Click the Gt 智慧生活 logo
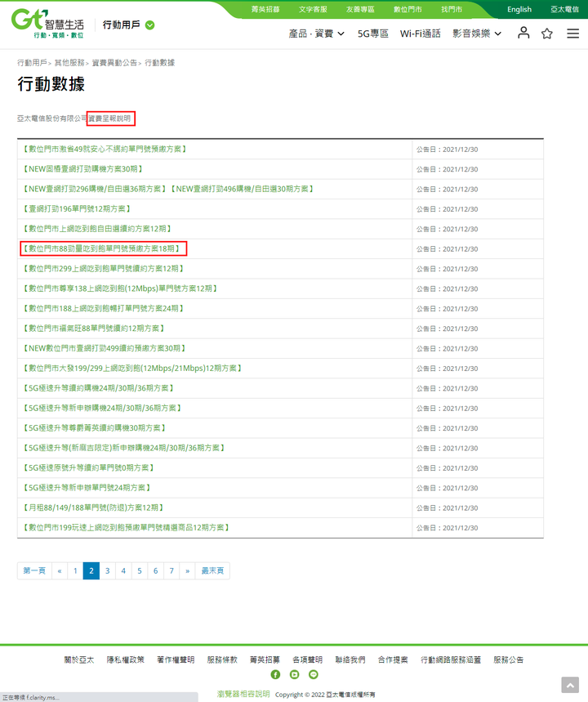This screenshot has height=702, width=588. click(47, 25)
